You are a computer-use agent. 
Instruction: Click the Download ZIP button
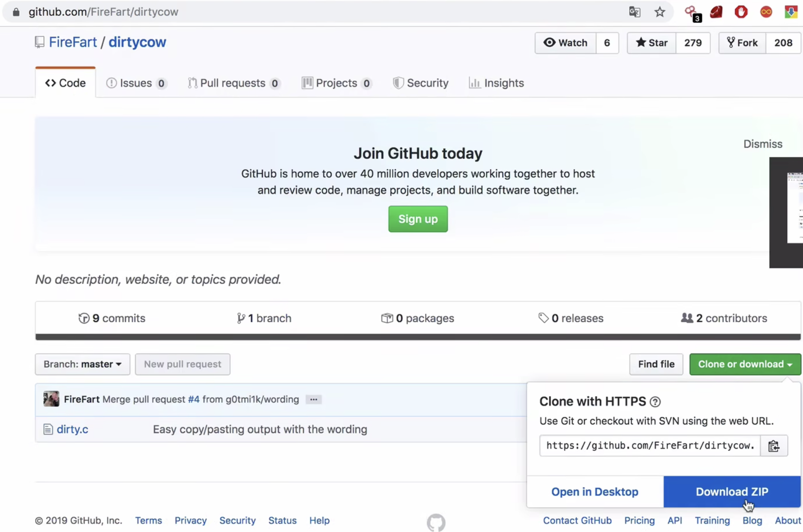point(731,492)
